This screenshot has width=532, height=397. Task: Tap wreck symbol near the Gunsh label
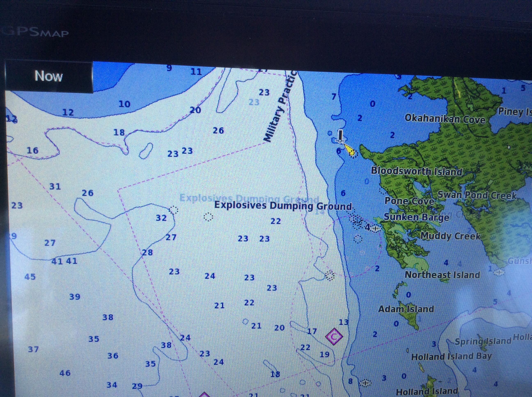(499, 273)
